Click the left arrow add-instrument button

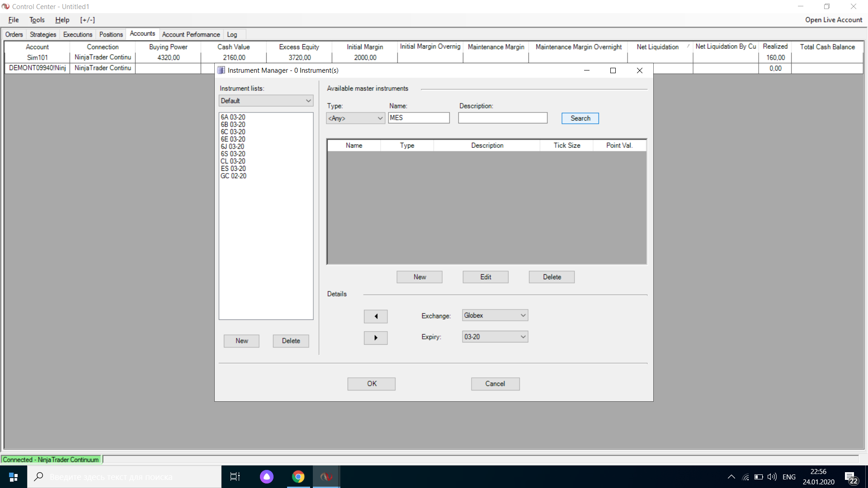tap(375, 316)
